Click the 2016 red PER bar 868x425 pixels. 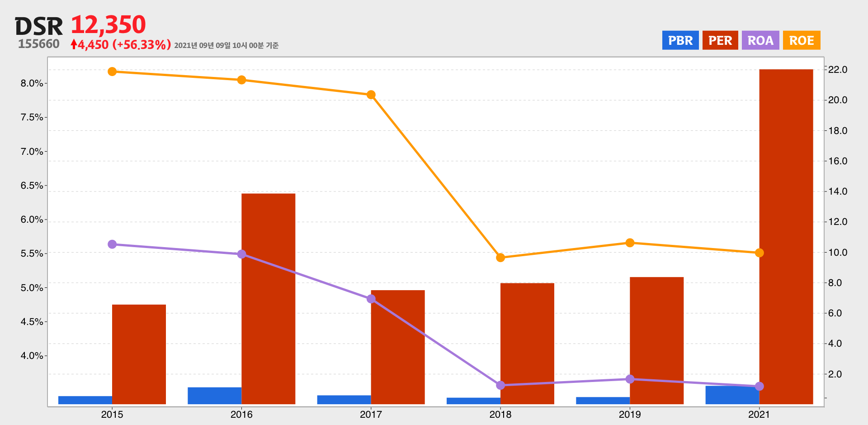(269, 299)
